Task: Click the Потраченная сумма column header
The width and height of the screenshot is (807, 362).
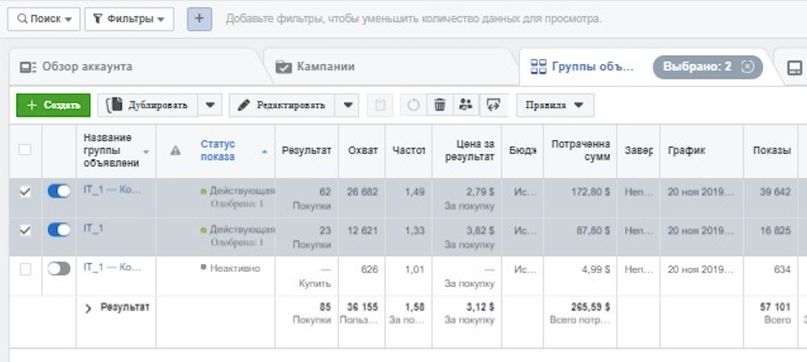Action: 581,150
